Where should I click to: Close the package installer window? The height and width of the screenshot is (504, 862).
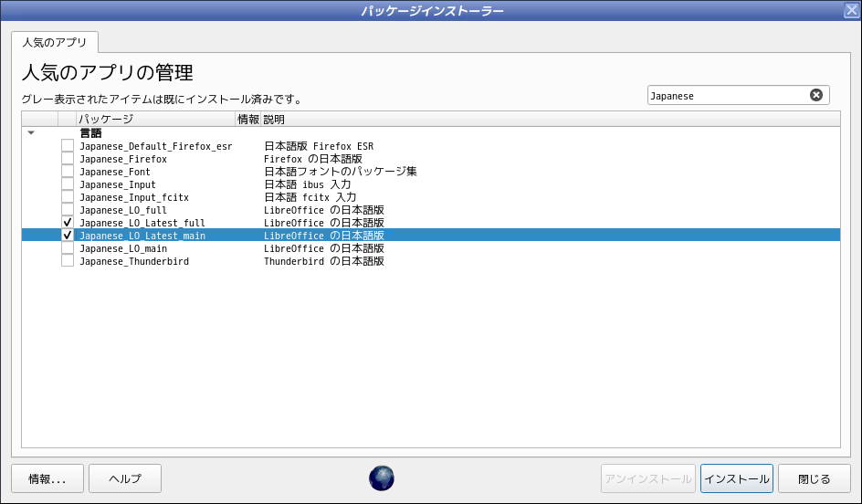[852, 10]
